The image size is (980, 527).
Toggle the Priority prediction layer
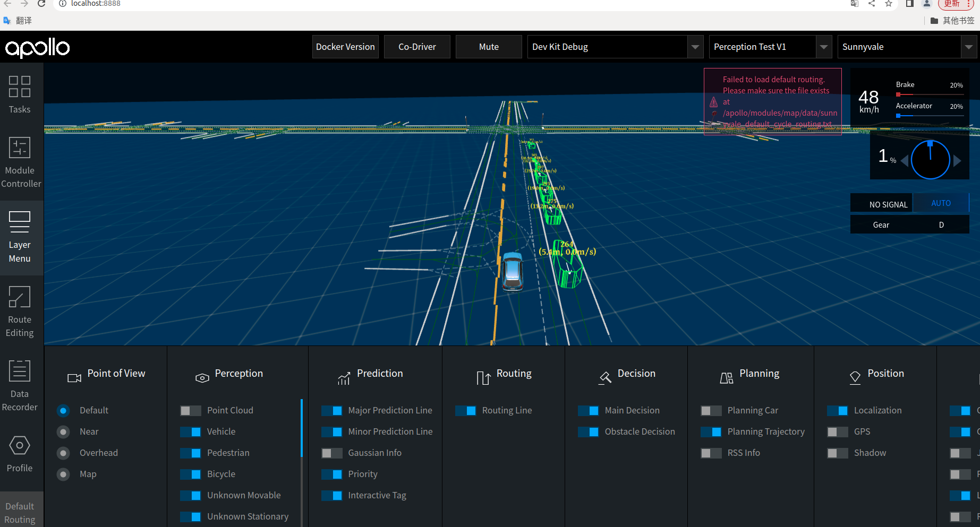point(332,474)
